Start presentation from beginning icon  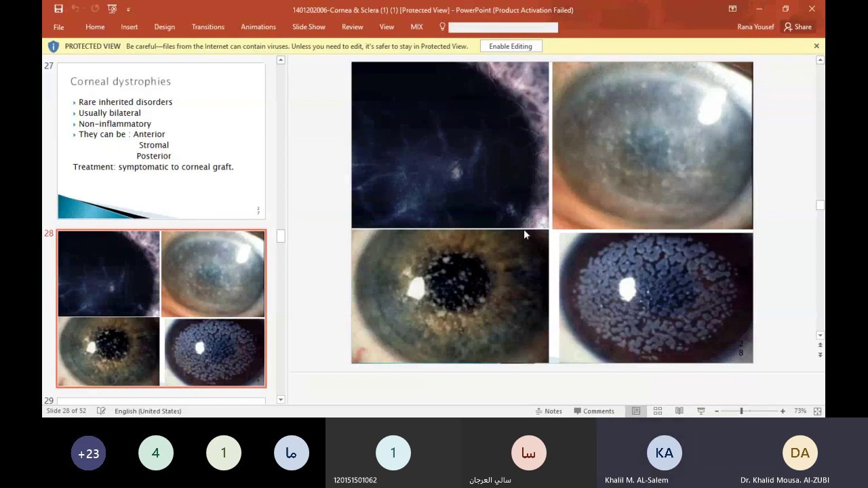point(112,9)
